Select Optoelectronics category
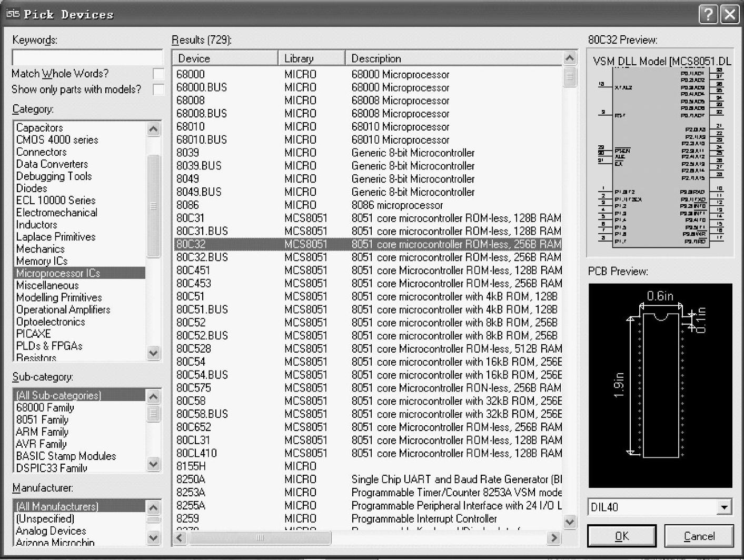Viewport: 744px width, 560px height. 50,322
